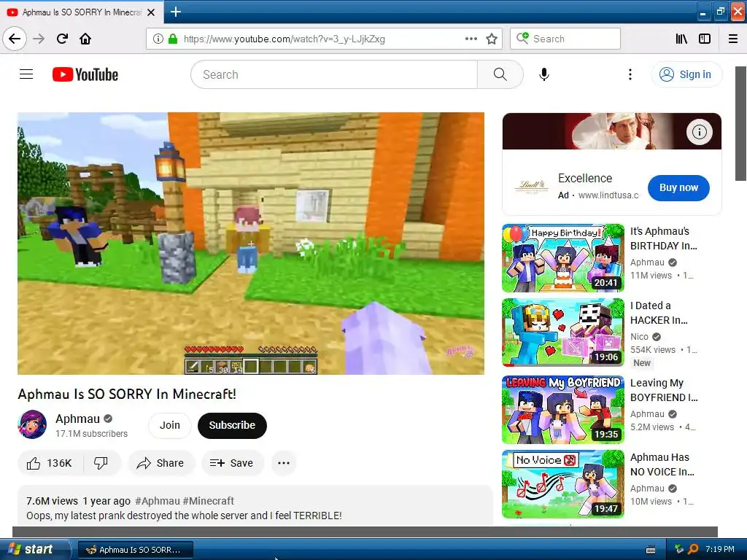
Task: Like the video with thumbs up 136K
Action: coord(50,463)
